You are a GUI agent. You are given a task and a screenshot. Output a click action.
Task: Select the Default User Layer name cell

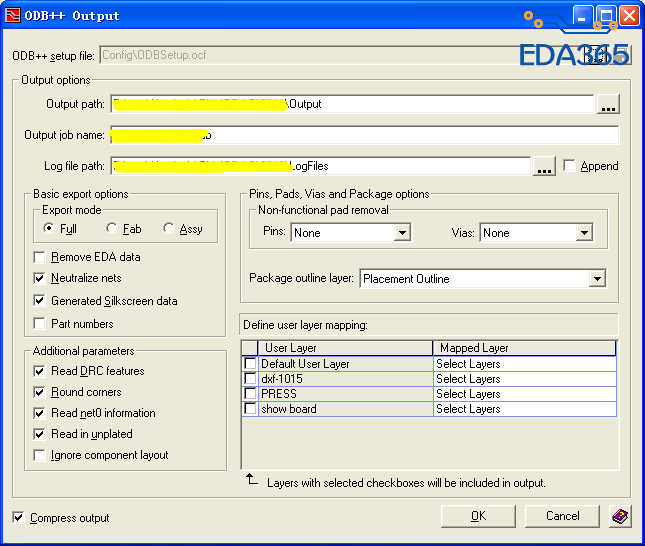click(346, 364)
